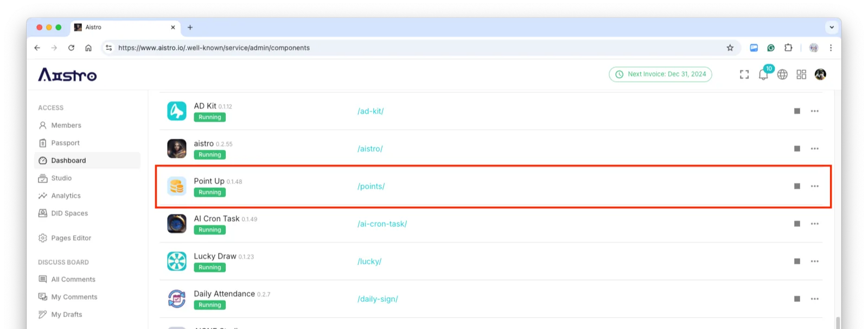Viewport: 868px width, 329px height.
Task: Click the aistro app icon
Action: [x=177, y=148]
